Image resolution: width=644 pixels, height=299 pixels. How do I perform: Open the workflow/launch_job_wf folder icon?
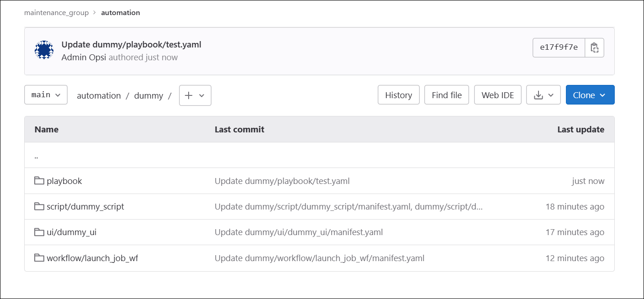(x=39, y=257)
